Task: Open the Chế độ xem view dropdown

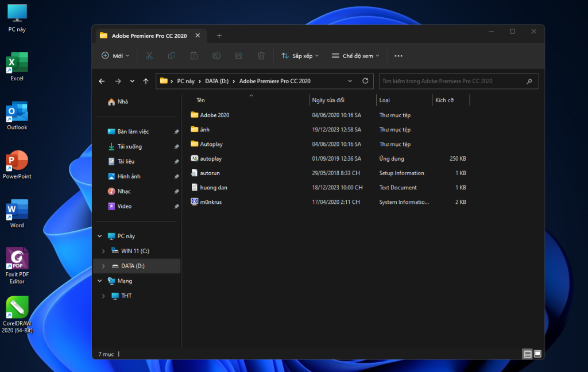Action: 355,56
